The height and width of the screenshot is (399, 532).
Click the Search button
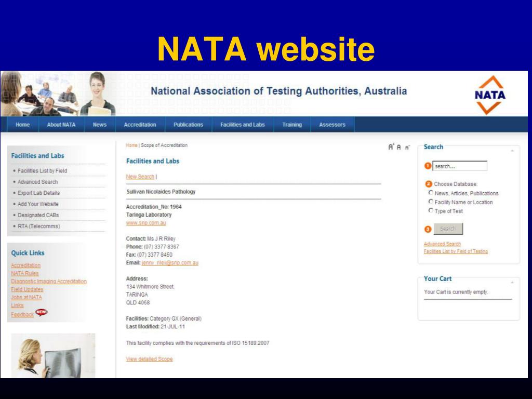pyautogui.click(x=448, y=229)
